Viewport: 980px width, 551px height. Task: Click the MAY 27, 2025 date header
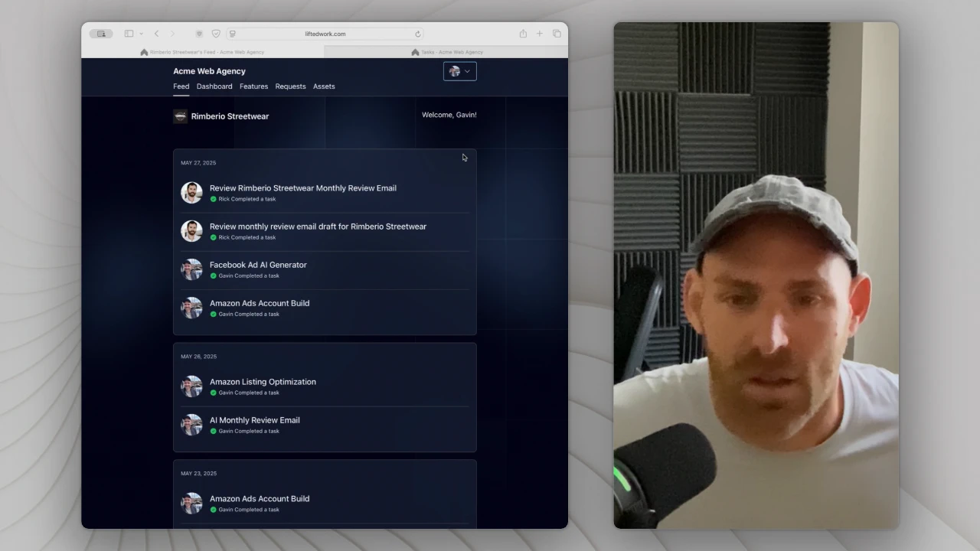click(198, 163)
